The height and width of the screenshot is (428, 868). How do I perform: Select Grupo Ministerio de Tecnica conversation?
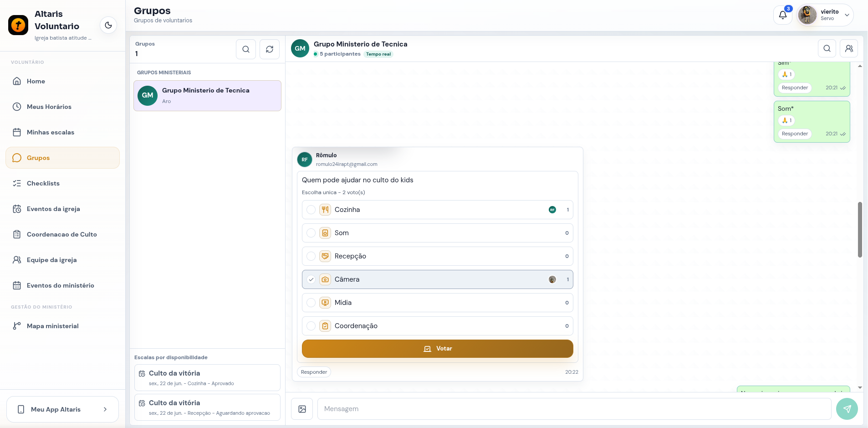207,96
